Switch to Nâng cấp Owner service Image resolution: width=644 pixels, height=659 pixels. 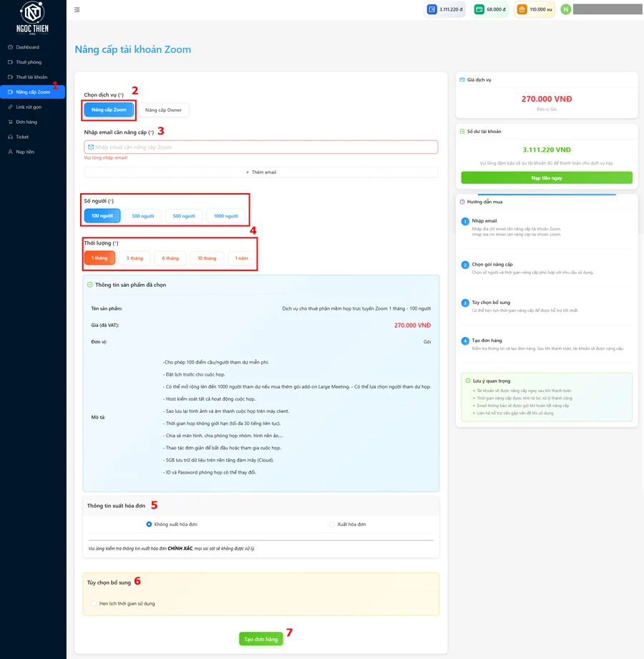tap(163, 110)
